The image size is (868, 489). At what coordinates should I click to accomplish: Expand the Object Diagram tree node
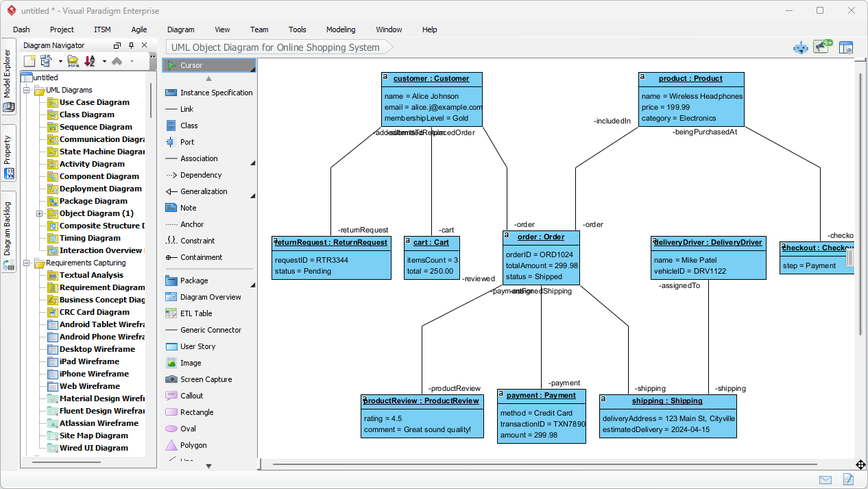[x=40, y=213]
